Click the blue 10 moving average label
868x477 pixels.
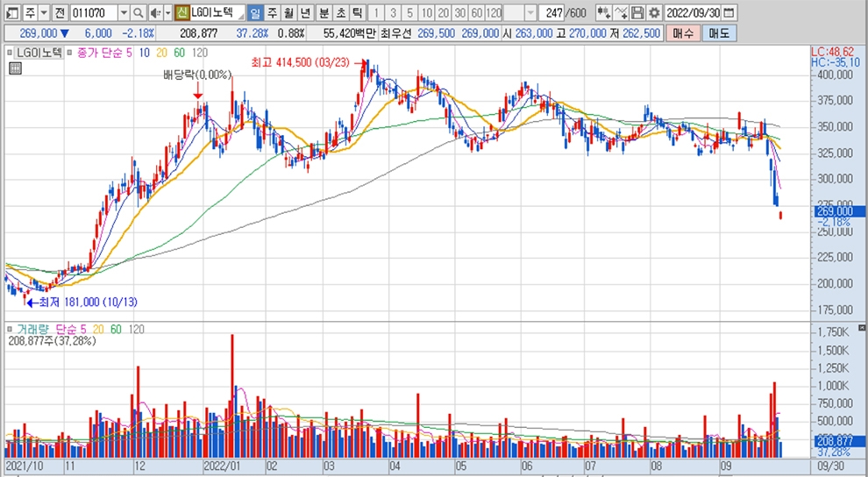tap(144, 53)
